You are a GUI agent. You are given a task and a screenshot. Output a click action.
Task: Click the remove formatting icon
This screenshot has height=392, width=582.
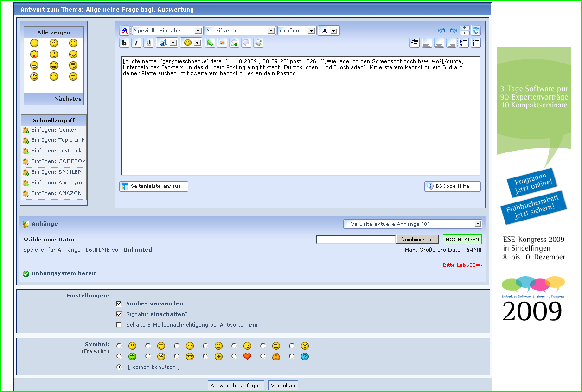(124, 31)
